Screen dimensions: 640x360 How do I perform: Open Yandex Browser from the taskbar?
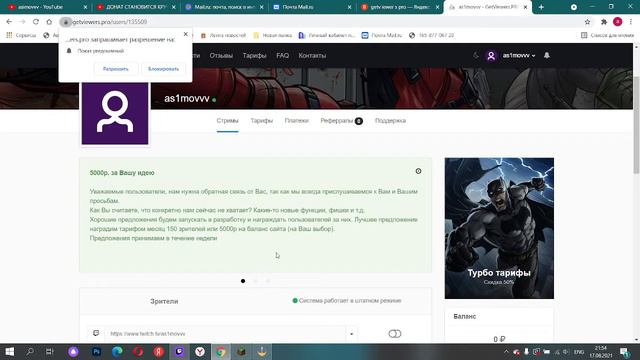200,351
